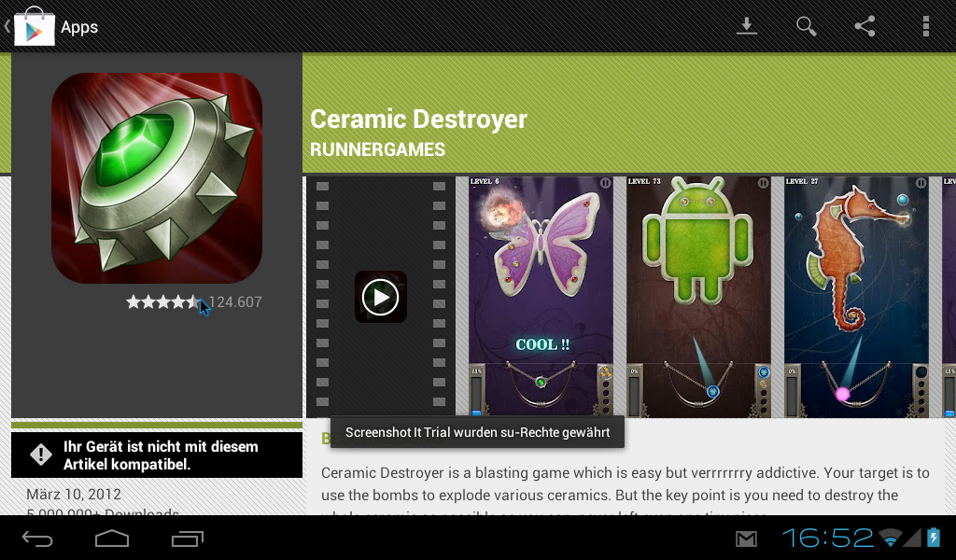
Task: Share this app via share icon
Action: [x=865, y=26]
